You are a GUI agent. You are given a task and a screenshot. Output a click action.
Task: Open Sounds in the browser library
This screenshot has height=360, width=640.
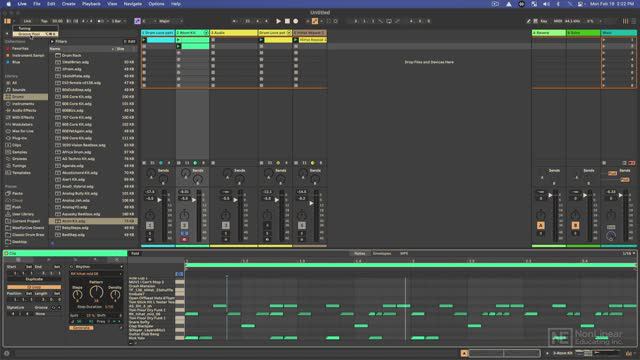pos(18,90)
